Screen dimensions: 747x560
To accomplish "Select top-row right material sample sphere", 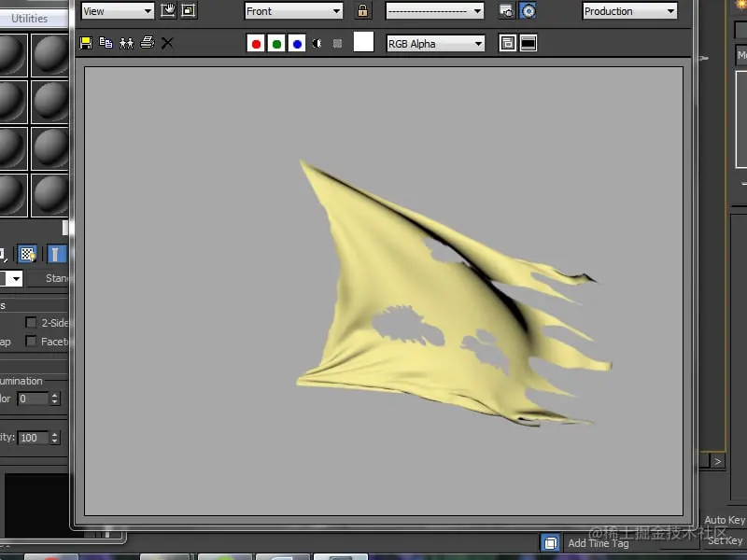I will pos(50,55).
